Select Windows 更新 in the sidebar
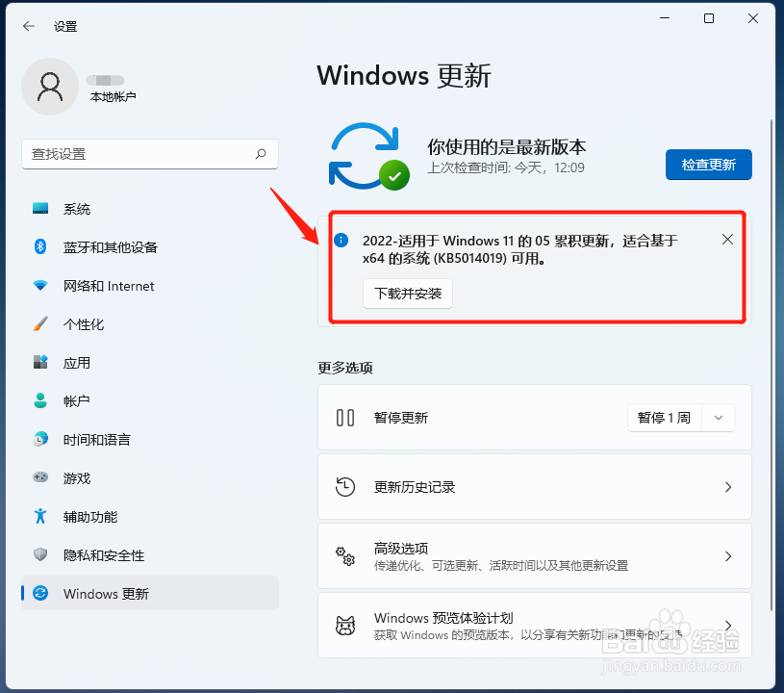 click(x=150, y=593)
